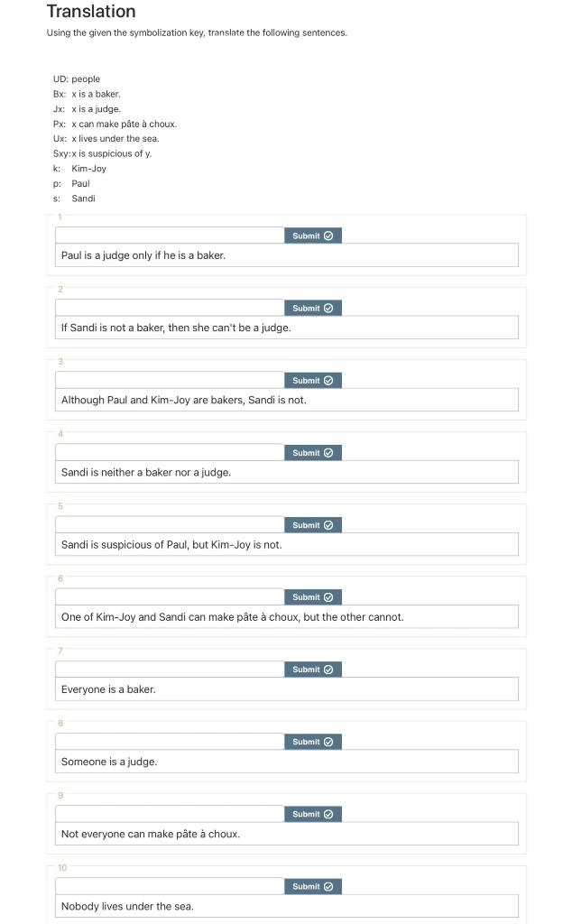Click the checkmark icon on question 4's Submit button
This screenshot has width=572, height=924.
pyautogui.click(x=328, y=452)
